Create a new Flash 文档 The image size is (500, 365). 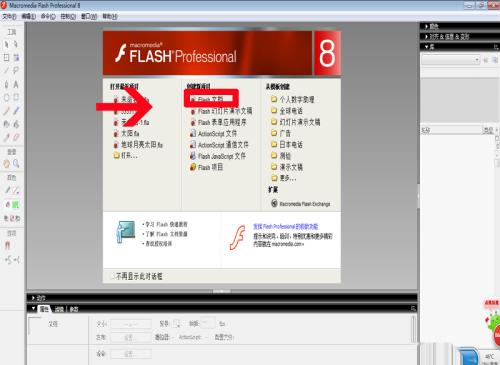[x=211, y=99]
